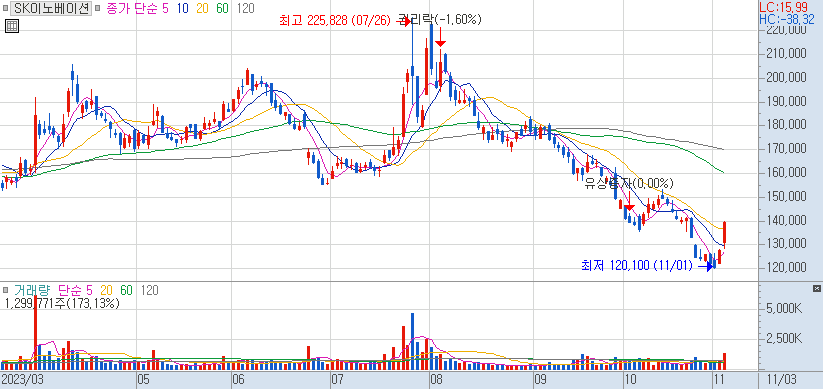823x389 pixels.
Task: Click the 최고 225,828 (07/26) high marker
Action: click(x=335, y=20)
